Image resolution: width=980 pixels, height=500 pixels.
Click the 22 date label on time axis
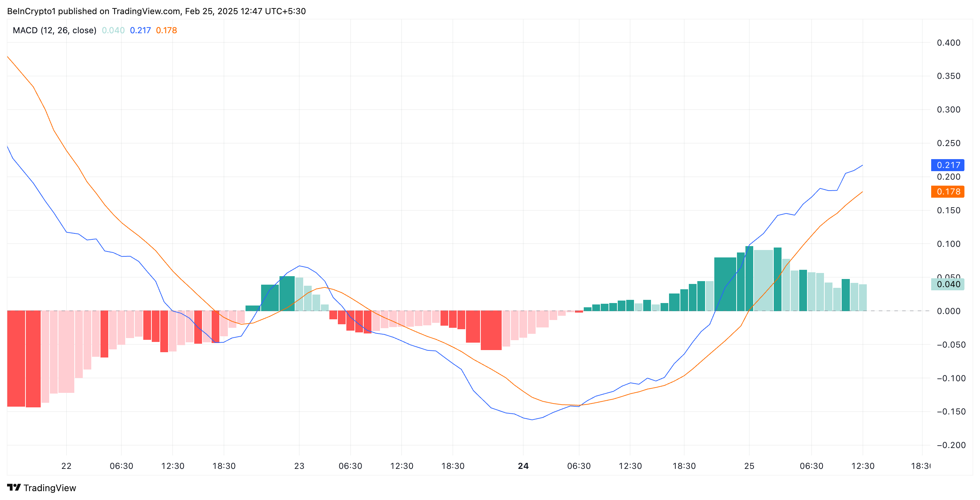click(x=66, y=466)
